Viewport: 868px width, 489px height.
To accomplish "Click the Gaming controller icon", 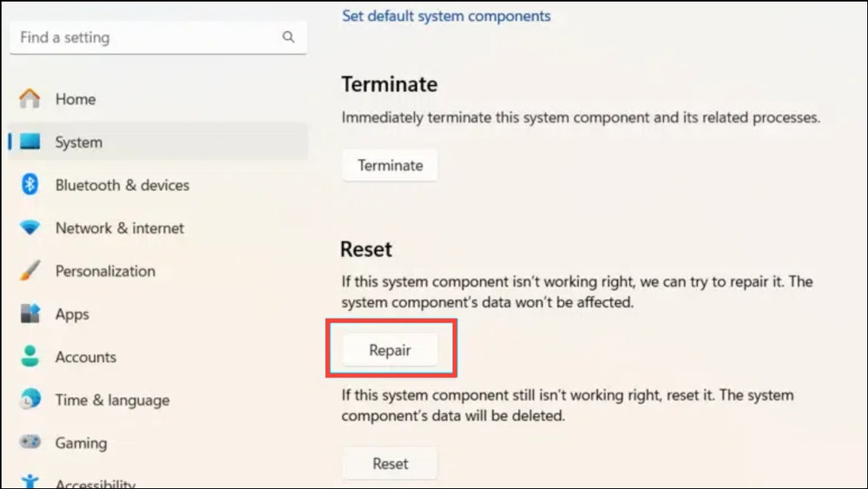I will click(30, 442).
